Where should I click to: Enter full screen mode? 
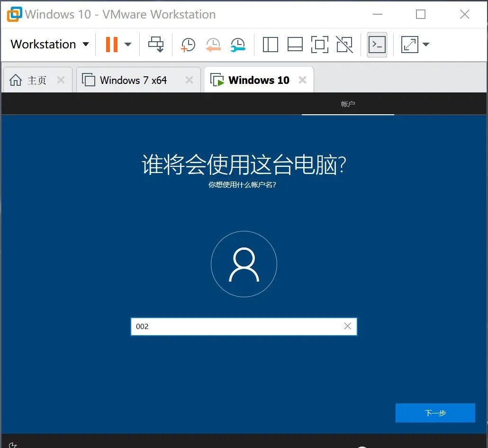coord(320,44)
